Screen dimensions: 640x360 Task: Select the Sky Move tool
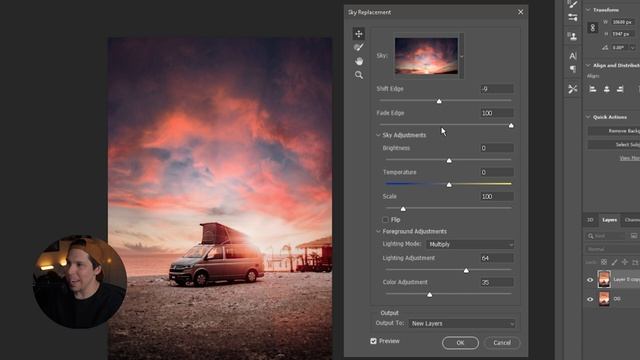tap(359, 34)
